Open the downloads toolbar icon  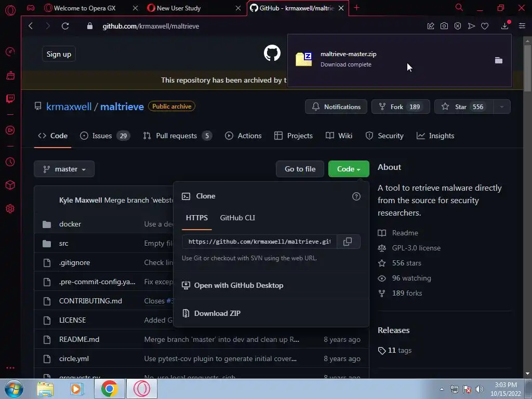pos(505,26)
